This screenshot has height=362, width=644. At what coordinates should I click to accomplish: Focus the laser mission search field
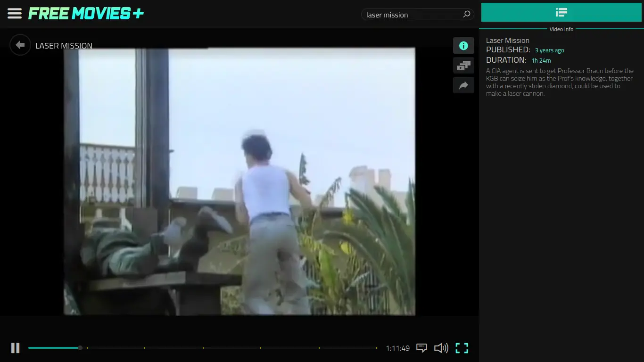[x=413, y=15]
